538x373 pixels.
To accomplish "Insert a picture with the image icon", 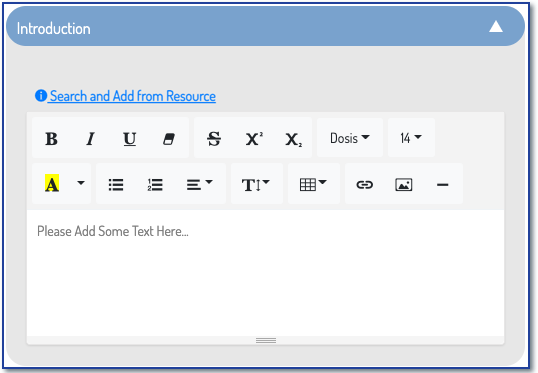I will click(404, 185).
